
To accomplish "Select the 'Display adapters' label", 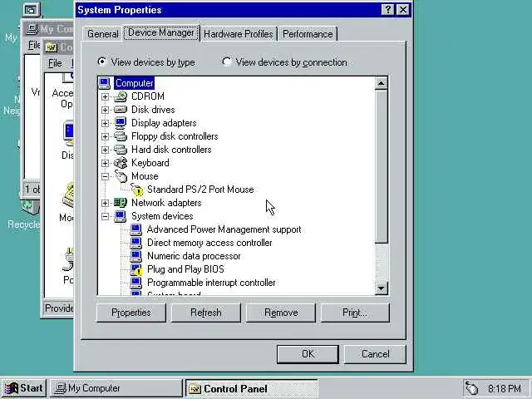I will click(164, 123).
